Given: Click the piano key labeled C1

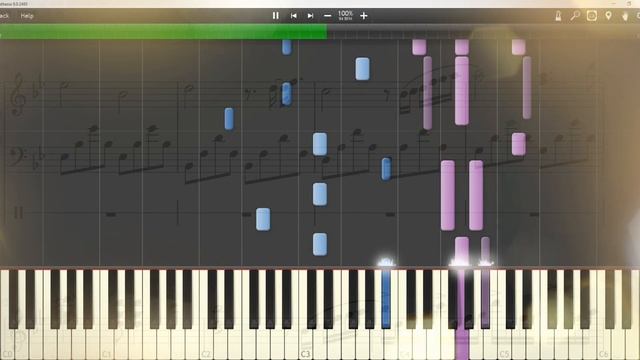Looking at the screenshot, I should pyautogui.click(x=107, y=314).
